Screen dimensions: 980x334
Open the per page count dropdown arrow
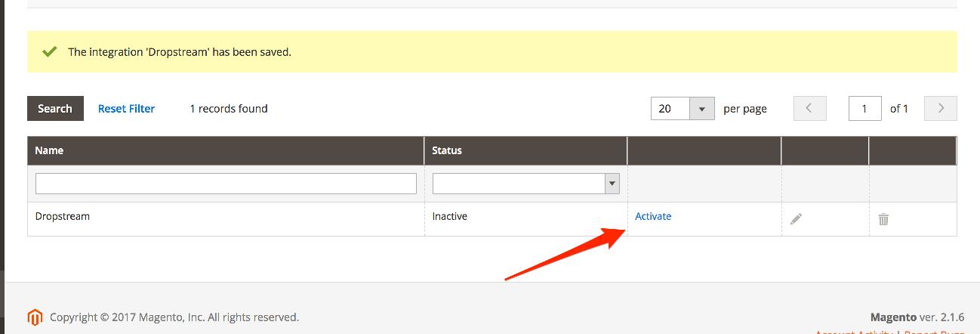tap(701, 109)
